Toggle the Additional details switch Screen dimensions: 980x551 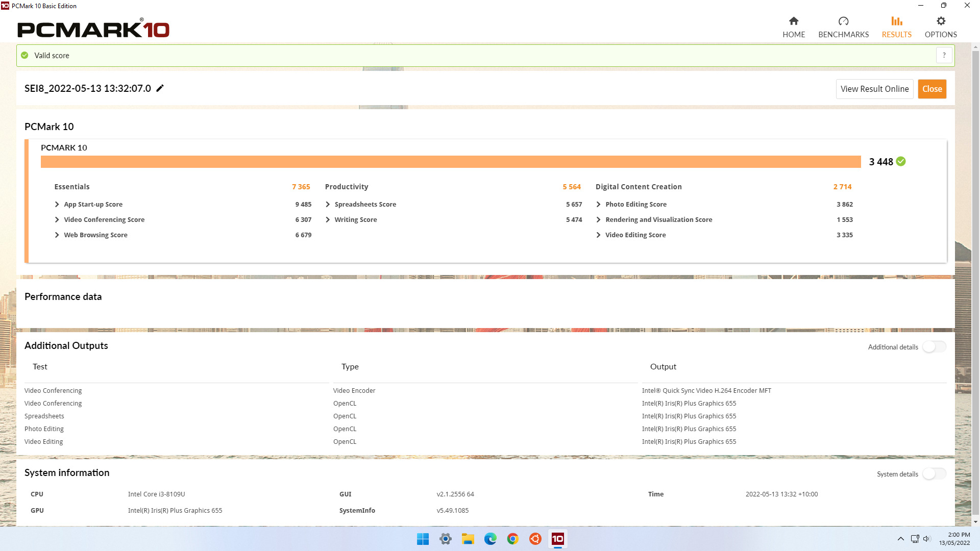(x=934, y=347)
